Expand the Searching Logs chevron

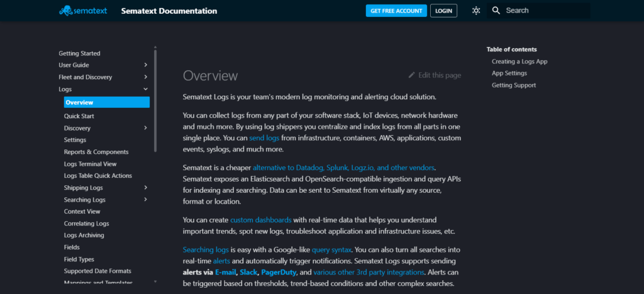145,200
